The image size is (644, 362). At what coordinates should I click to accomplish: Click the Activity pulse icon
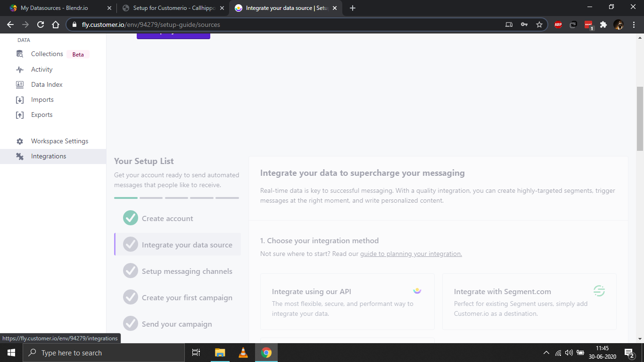click(x=20, y=69)
